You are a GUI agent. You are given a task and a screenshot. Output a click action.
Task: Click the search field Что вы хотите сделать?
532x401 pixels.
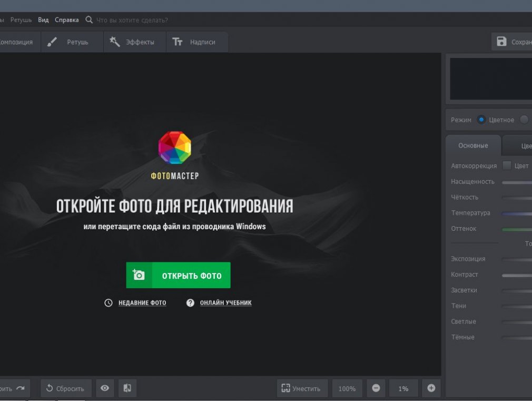pyautogui.click(x=132, y=20)
